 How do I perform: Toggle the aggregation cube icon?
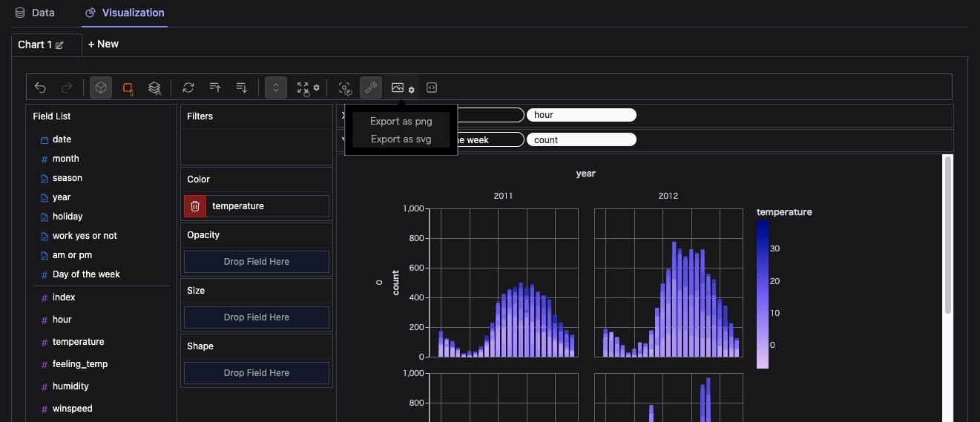101,88
